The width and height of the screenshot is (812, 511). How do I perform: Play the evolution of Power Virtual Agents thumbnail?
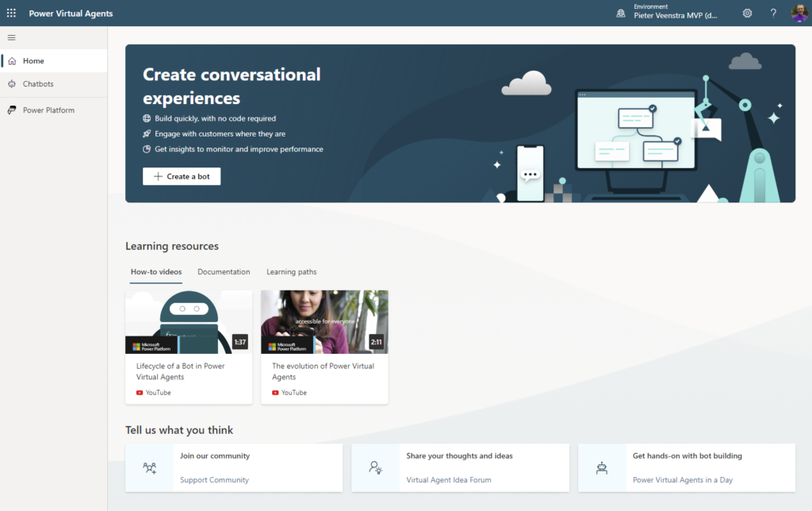pos(324,322)
